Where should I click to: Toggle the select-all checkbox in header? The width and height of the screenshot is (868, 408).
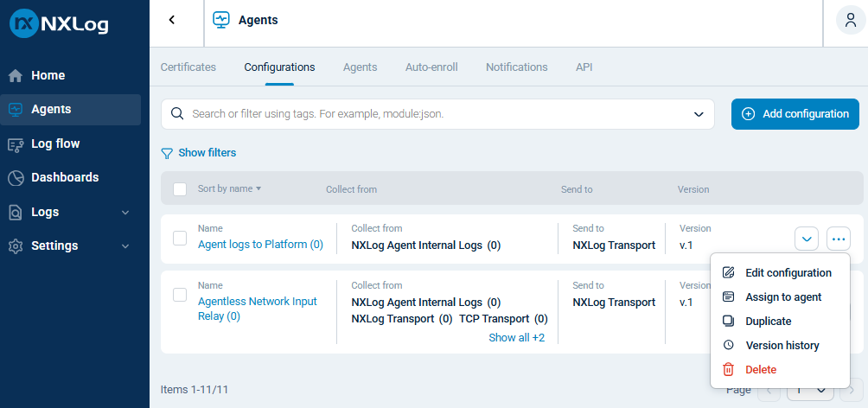point(180,189)
